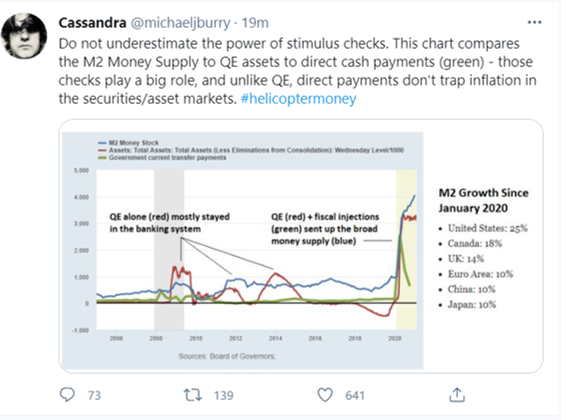Open the M2 money supply chart image
This screenshot has height=420, width=566.
[x=301, y=246]
